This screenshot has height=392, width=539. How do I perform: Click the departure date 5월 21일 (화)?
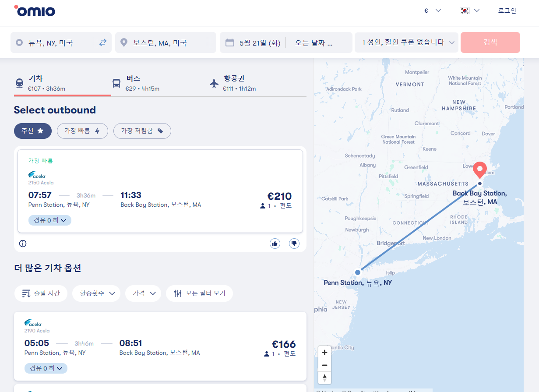(x=260, y=43)
